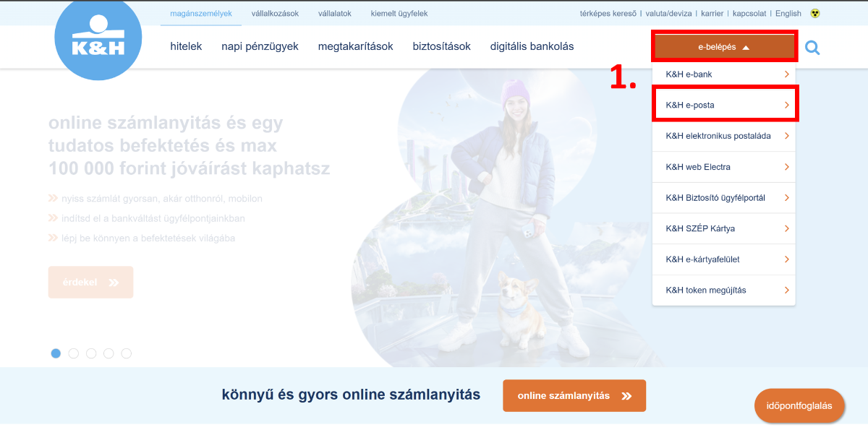Click 'online számlanyitás és egy' headline
868x443 pixels.
166,123
